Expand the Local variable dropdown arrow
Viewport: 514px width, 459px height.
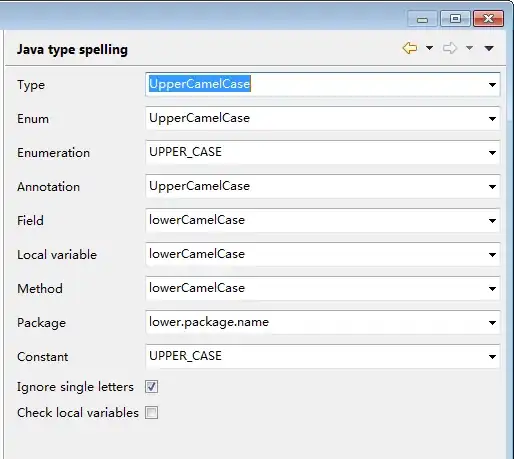tap(492, 255)
